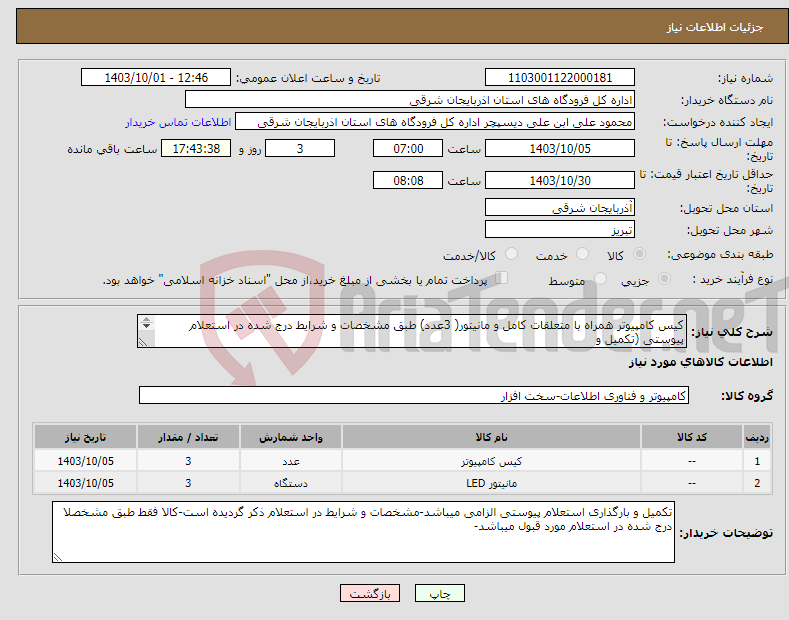Viewport: 789px width, 620px height.
Task: Click the request creator name field
Action: (435, 122)
